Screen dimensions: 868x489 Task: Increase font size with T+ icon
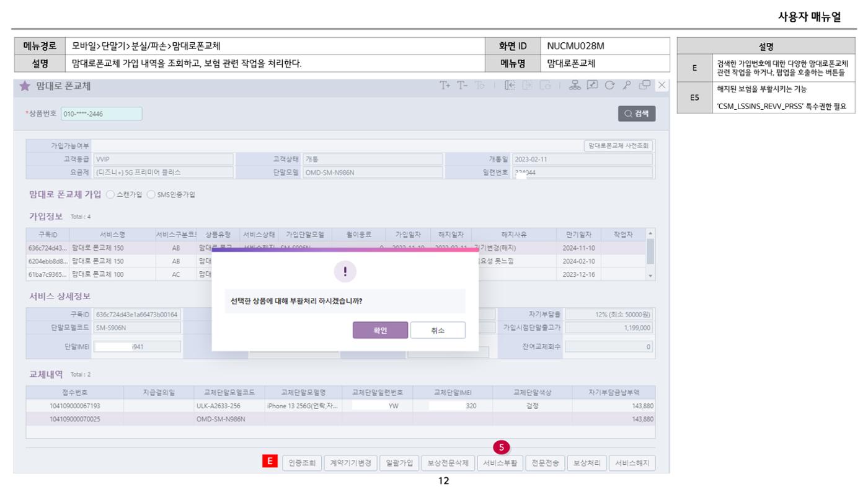point(445,86)
